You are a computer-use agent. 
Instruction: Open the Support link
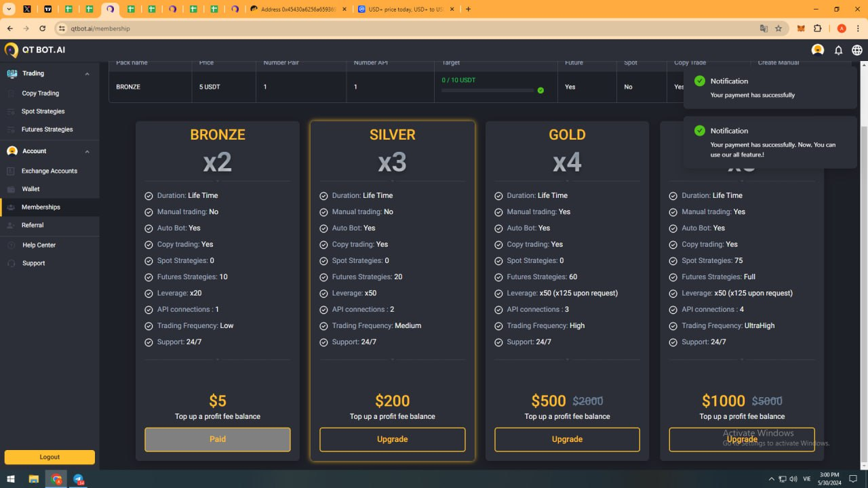pos(33,263)
